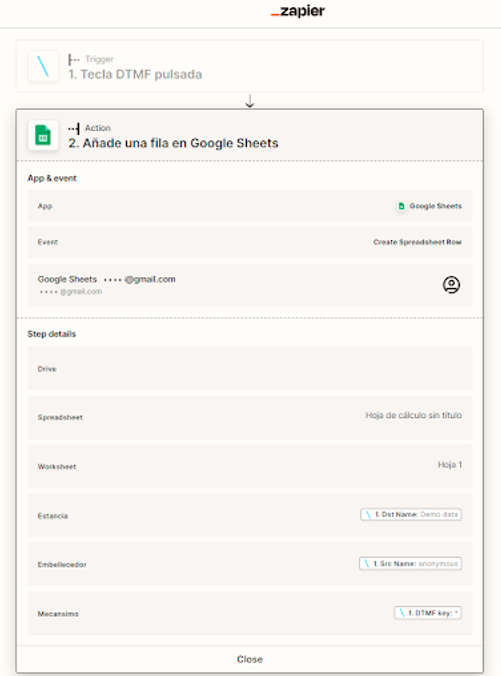Click the Event label
Image resolution: width=501 pixels, height=676 pixels.
(x=47, y=242)
